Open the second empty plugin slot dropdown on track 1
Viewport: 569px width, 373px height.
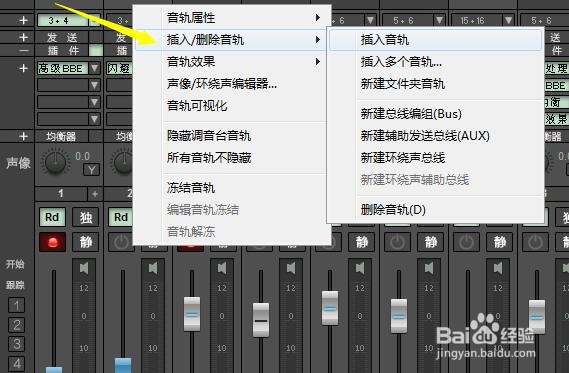point(94,85)
